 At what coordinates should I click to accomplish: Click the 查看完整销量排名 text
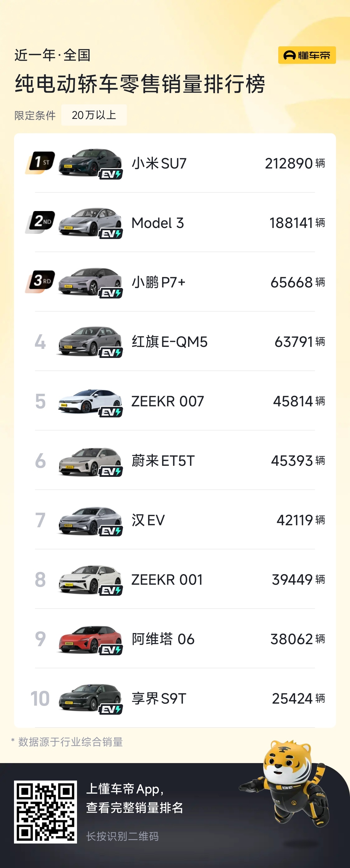135,808
